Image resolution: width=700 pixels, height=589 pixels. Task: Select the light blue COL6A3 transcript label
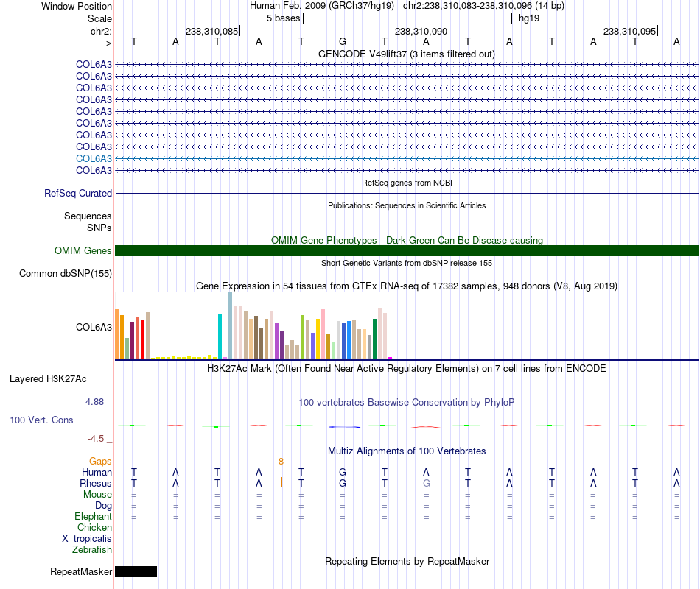(x=94, y=158)
